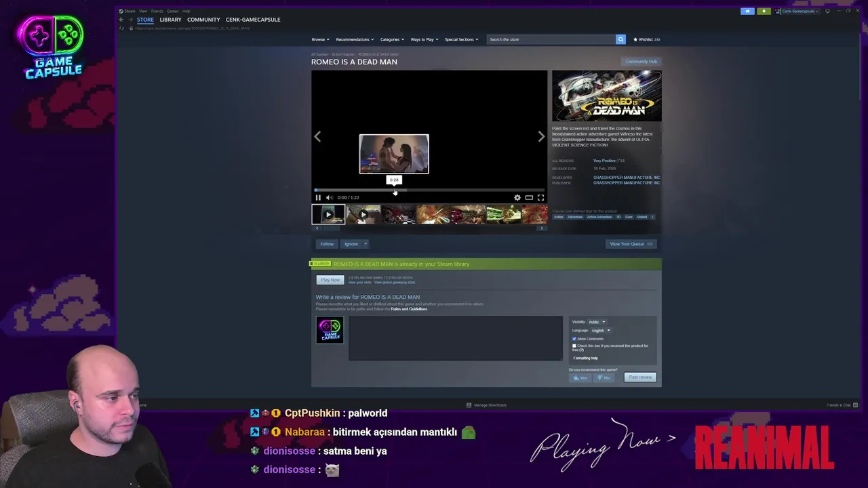This screenshot has height=488, width=868.
Task: Expand the Special Sections menu
Action: [x=461, y=39]
